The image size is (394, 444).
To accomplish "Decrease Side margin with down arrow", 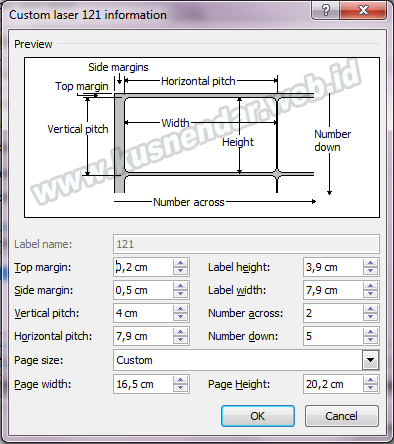I will [x=181, y=294].
